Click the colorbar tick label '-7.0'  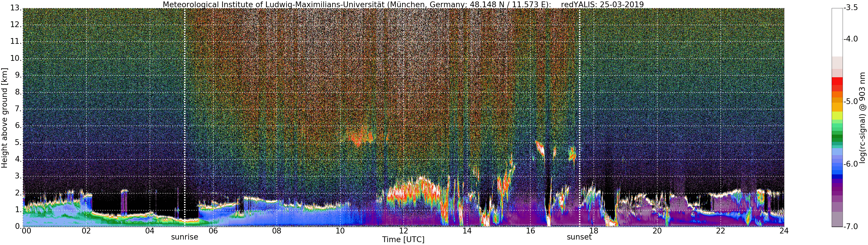pos(850,227)
